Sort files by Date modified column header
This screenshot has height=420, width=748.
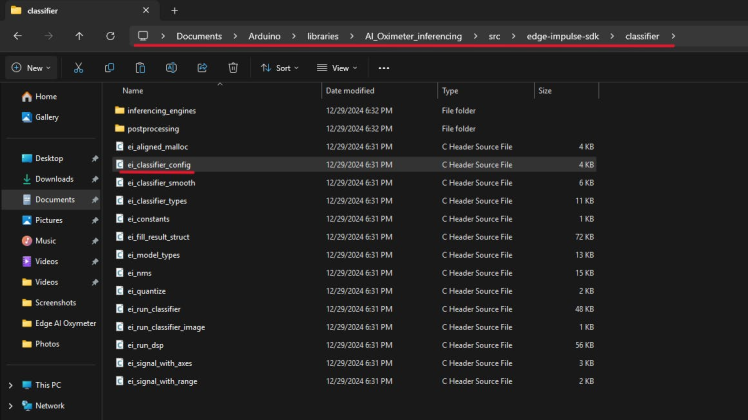point(349,91)
